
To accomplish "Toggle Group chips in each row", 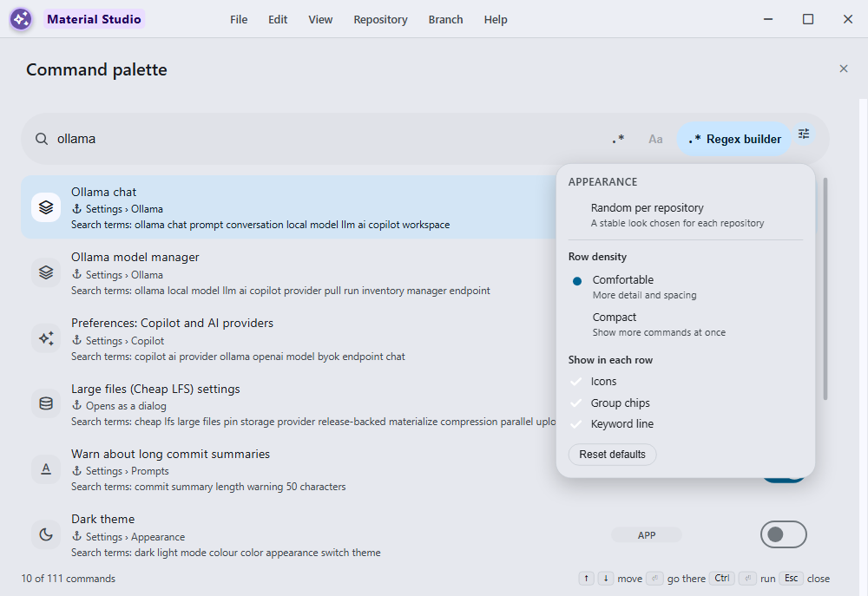I will click(686, 403).
